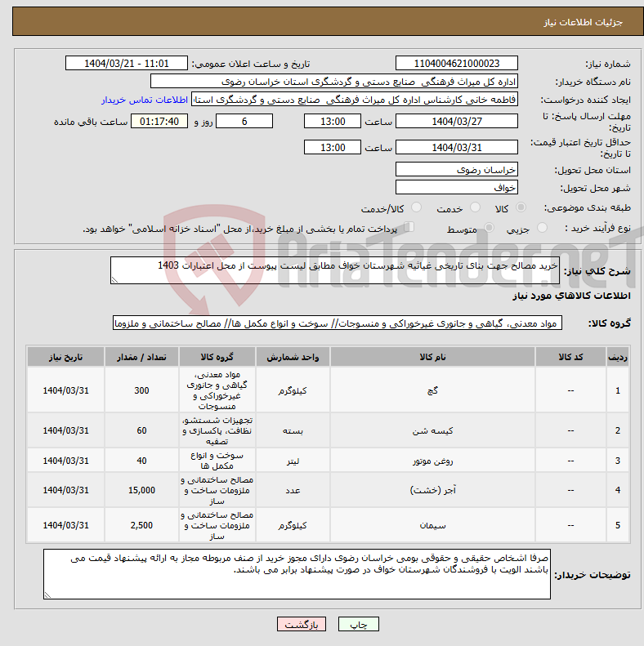Click the گچ item name cell

coord(432,390)
